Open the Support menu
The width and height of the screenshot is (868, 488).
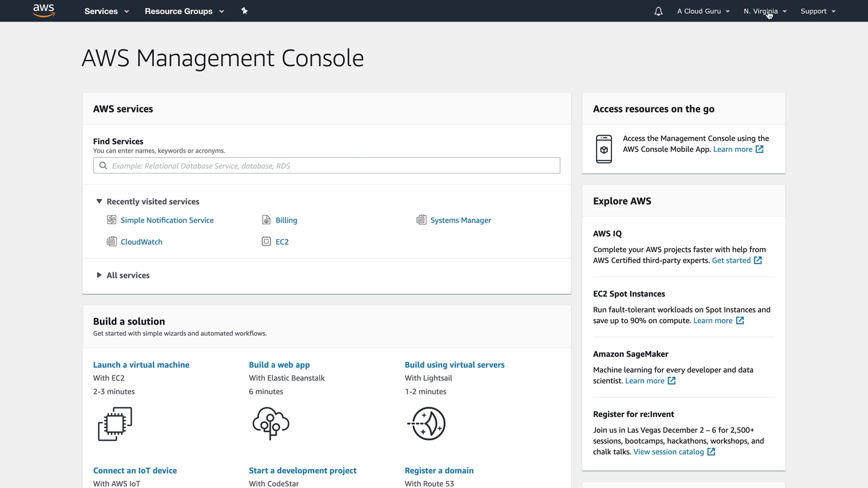click(818, 11)
